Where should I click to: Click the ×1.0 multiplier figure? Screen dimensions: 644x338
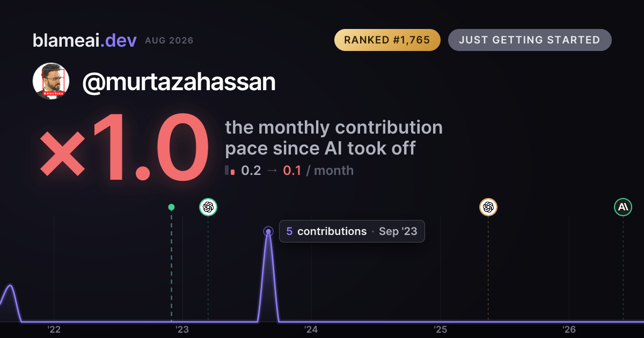point(125,149)
